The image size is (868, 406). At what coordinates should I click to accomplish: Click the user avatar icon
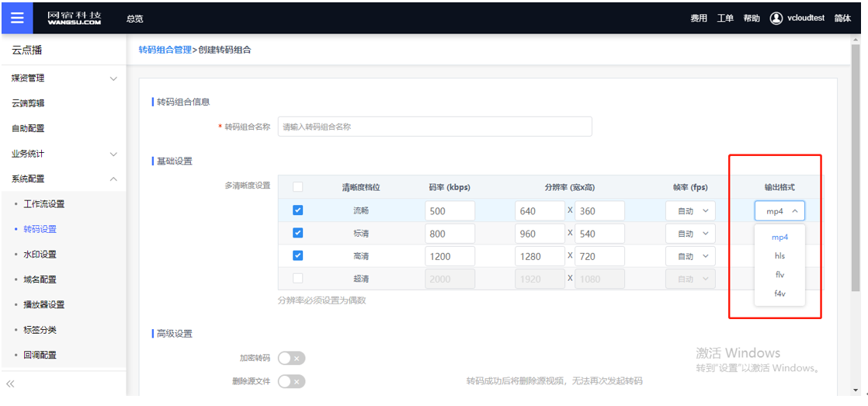pos(776,18)
